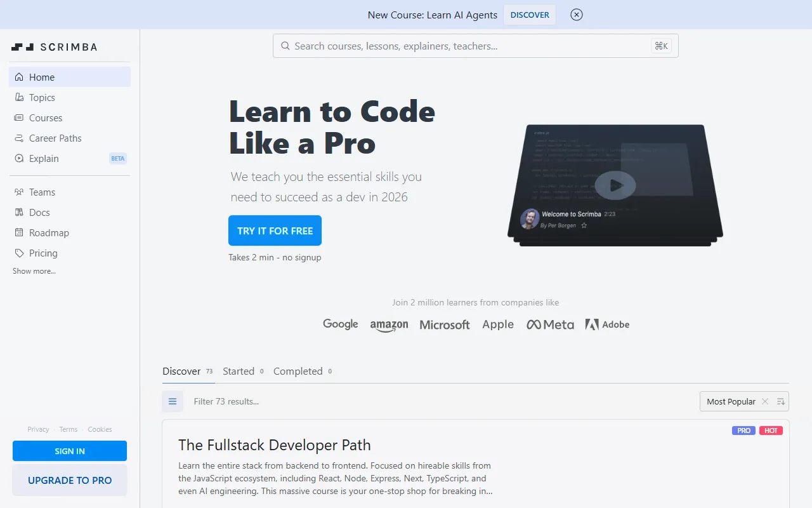
Task: Click the ⌘K shortcut badge
Action: click(x=661, y=46)
